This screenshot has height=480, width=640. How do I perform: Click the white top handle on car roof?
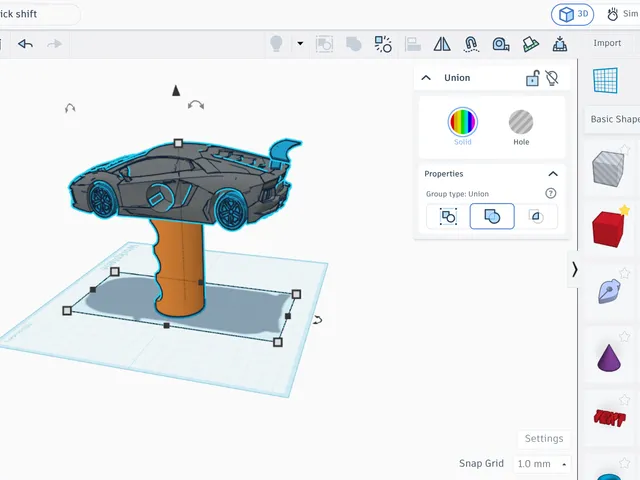point(178,143)
